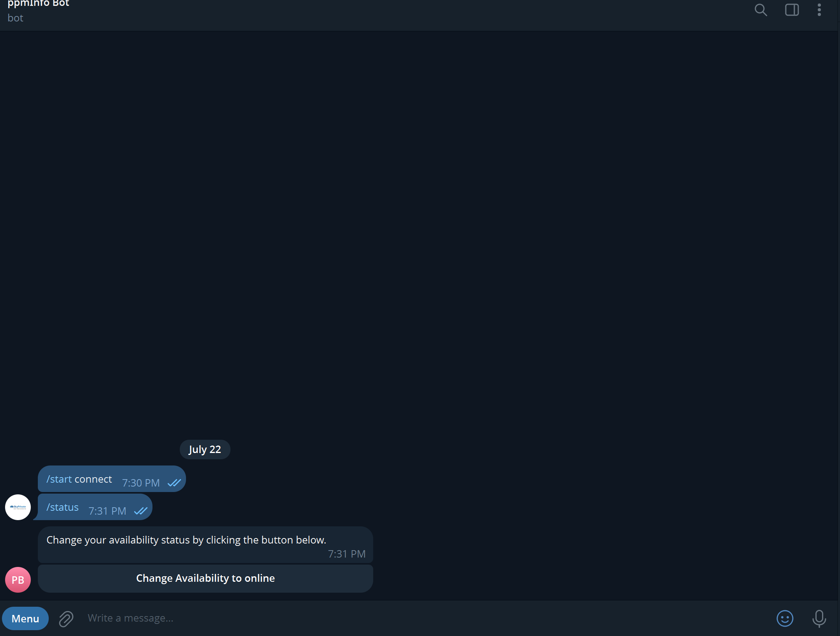The image size is (840, 636).
Task: Open the emoji picker smiley icon
Action: (785, 618)
